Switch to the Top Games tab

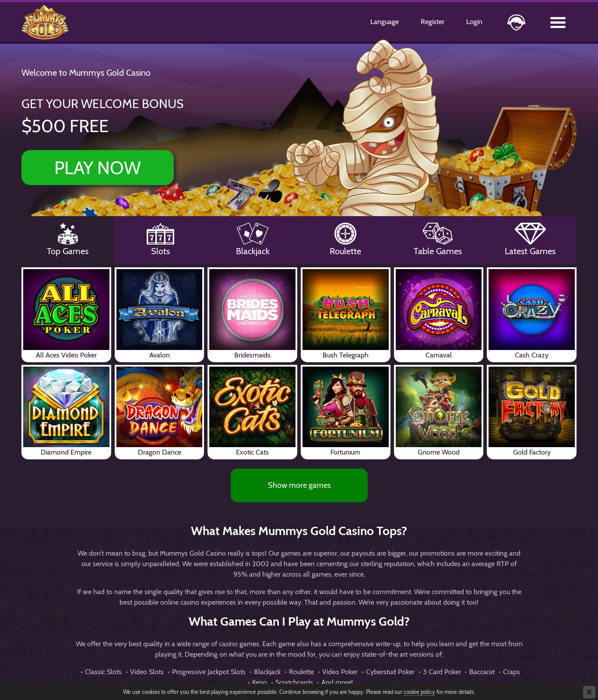[x=68, y=240]
